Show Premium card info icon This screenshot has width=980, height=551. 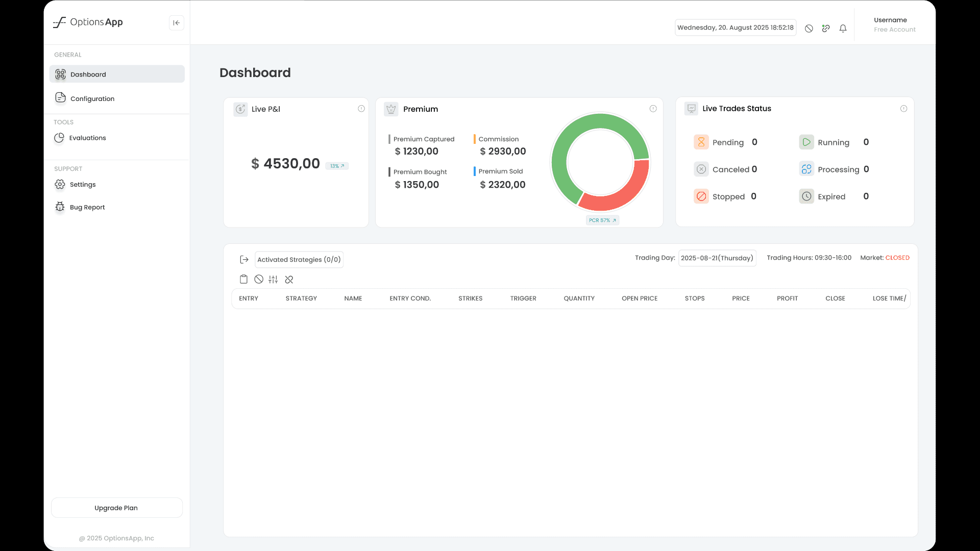pos(653,109)
